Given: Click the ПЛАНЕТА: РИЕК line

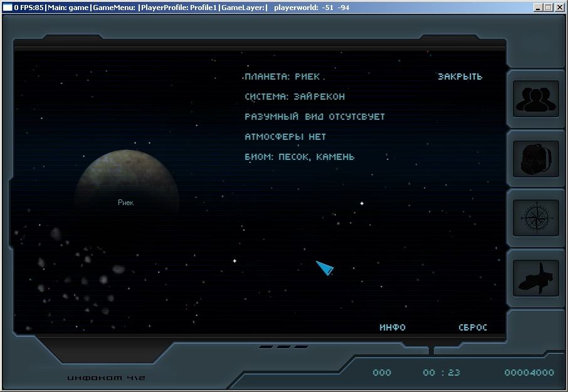Looking at the screenshot, I should pos(282,77).
